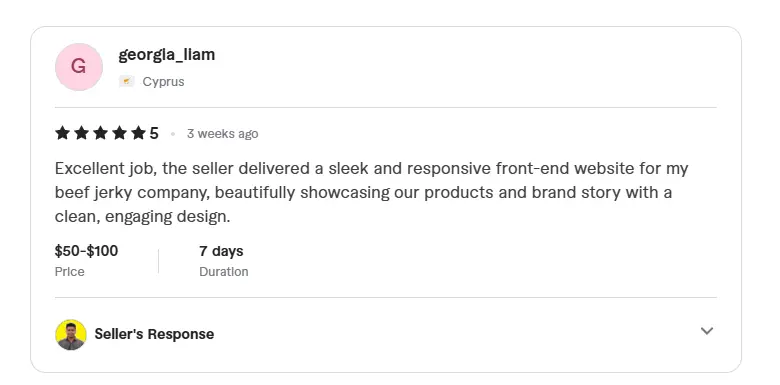Click the $50-$100 price value
The image size is (780, 385).
(87, 251)
